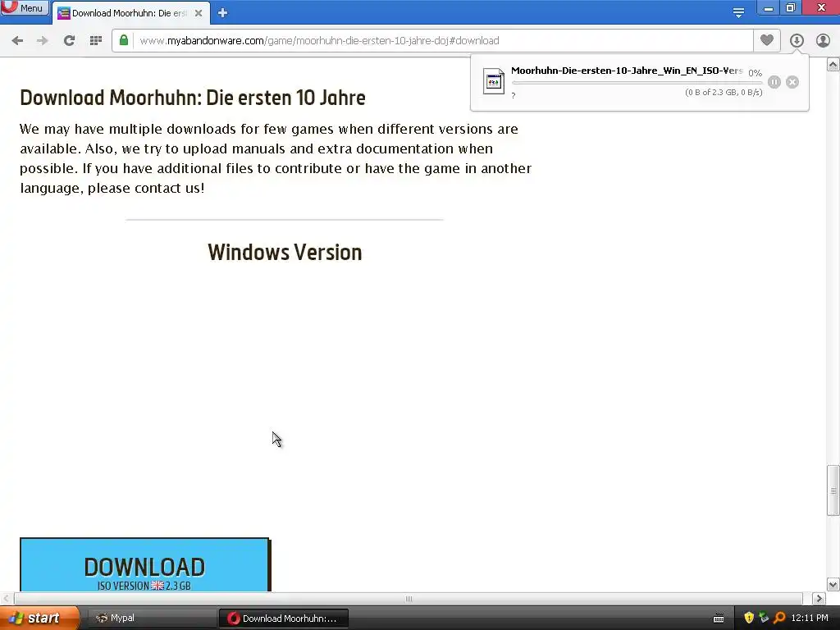Switch to Download Moorhuhn taskbar item
The width and height of the screenshot is (840, 630).
(x=283, y=619)
